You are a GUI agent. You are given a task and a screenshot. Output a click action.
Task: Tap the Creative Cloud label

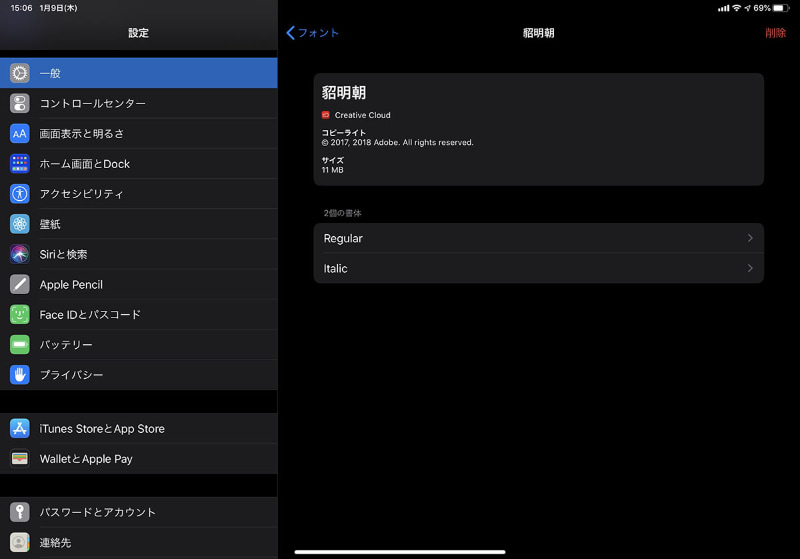coord(362,115)
